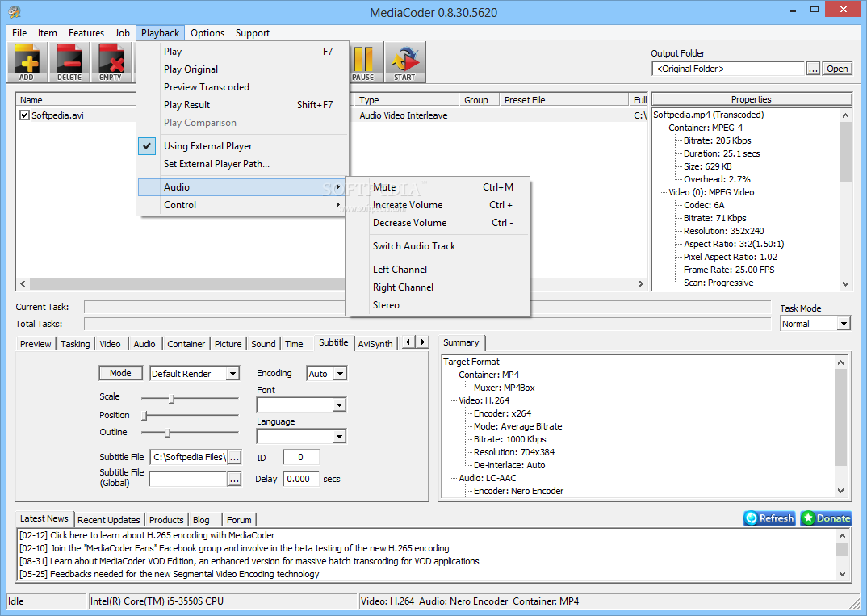Image resolution: width=867 pixels, height=616 pixels.
Task: Open the Features menu
Action: click(86, 32)
